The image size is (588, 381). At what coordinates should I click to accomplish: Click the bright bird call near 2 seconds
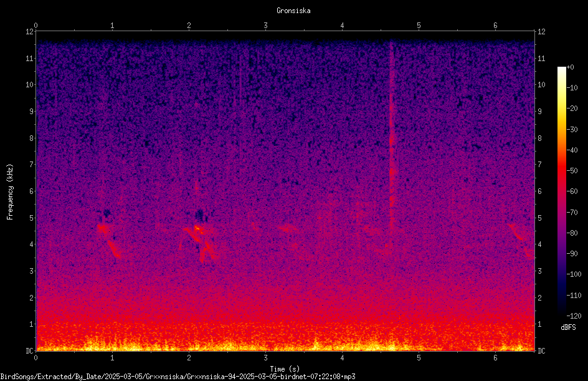click(199, 240)
